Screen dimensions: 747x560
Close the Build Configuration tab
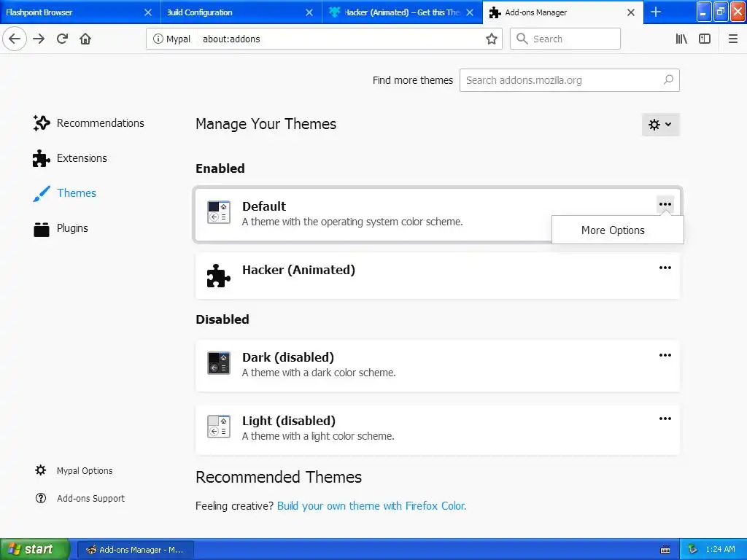point(309,12)
